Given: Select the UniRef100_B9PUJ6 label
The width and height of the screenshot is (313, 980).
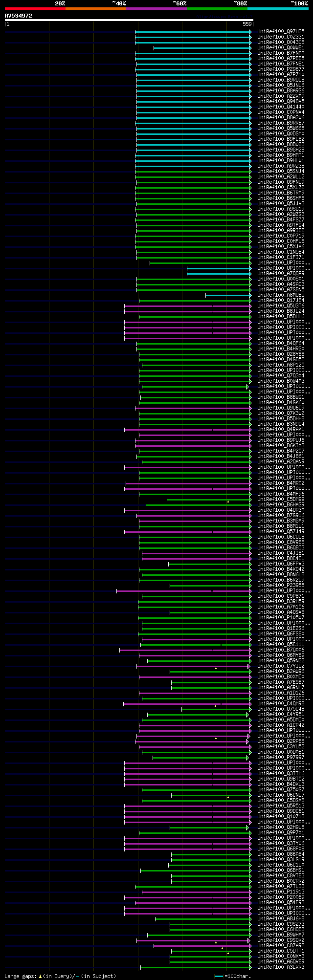Looking at the screenshot, I should (x=281, y=440).
